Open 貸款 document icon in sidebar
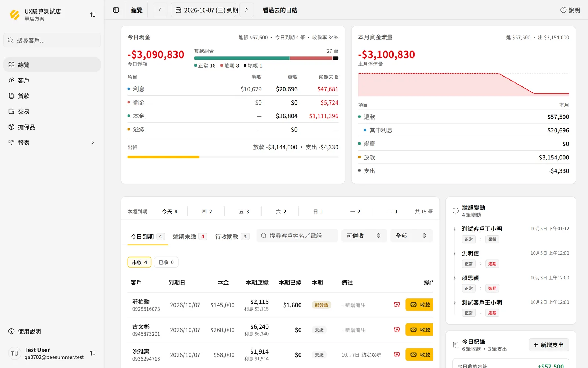588x368 pixels. click(11, 96)
